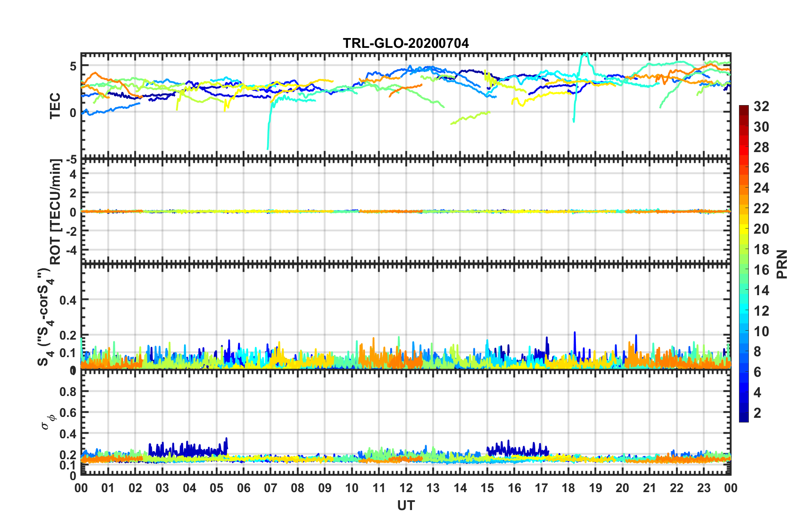Select the UT x-axis label
This screenshot has width=812, height=528.
pos(406,506)
